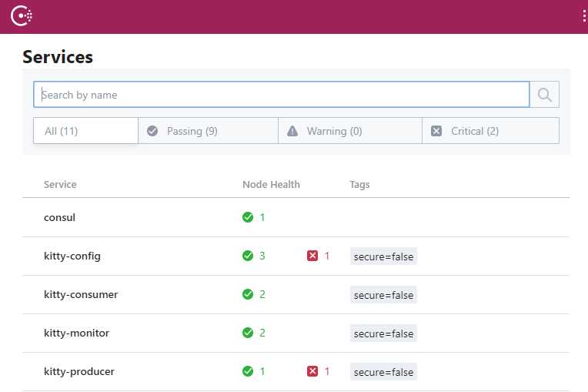Click the Passing checkmark icon in filter

[x=152, y=131]
